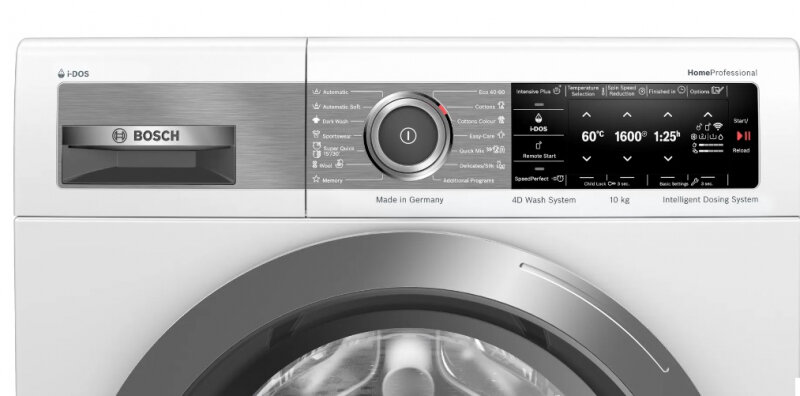Tap the 1:25h remaining time reading
800x396 pixels.
[x=666, y=136]
